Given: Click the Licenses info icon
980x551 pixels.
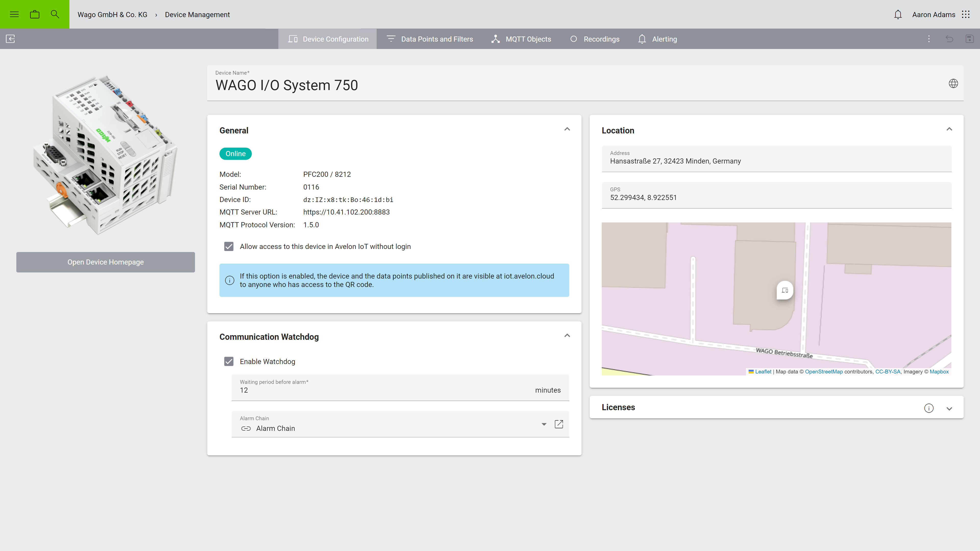Looking at the screenshot, I should 929,408.
